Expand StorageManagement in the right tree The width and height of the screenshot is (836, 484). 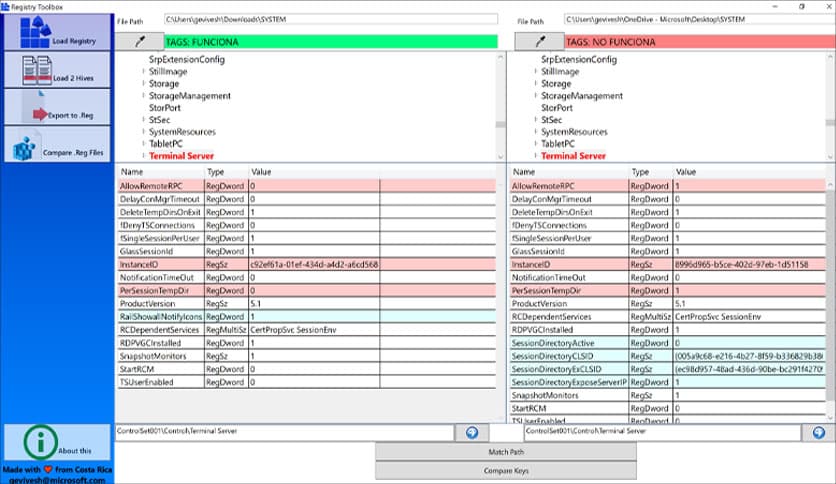pyautogui.click(x=535, y=95)
